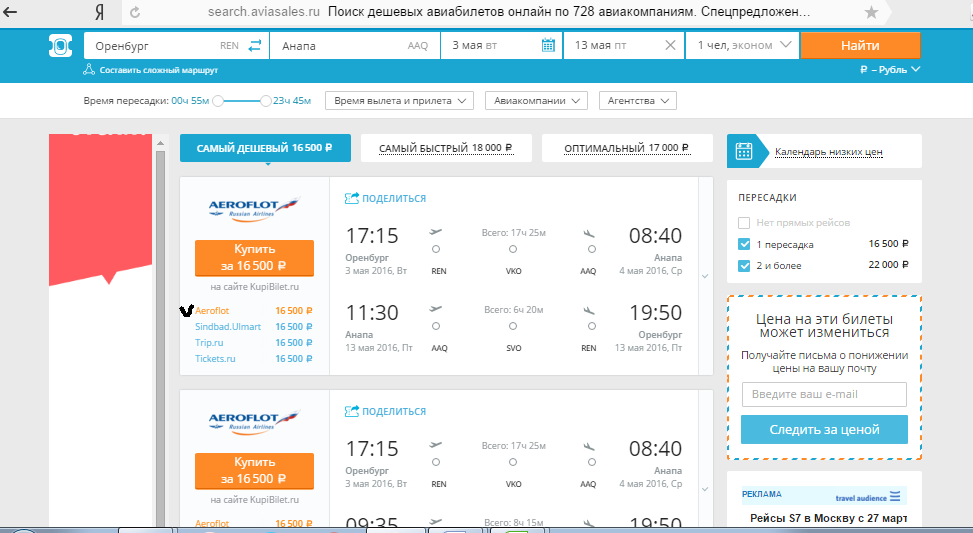Bookmark page with star icon

tap(871, 12)
